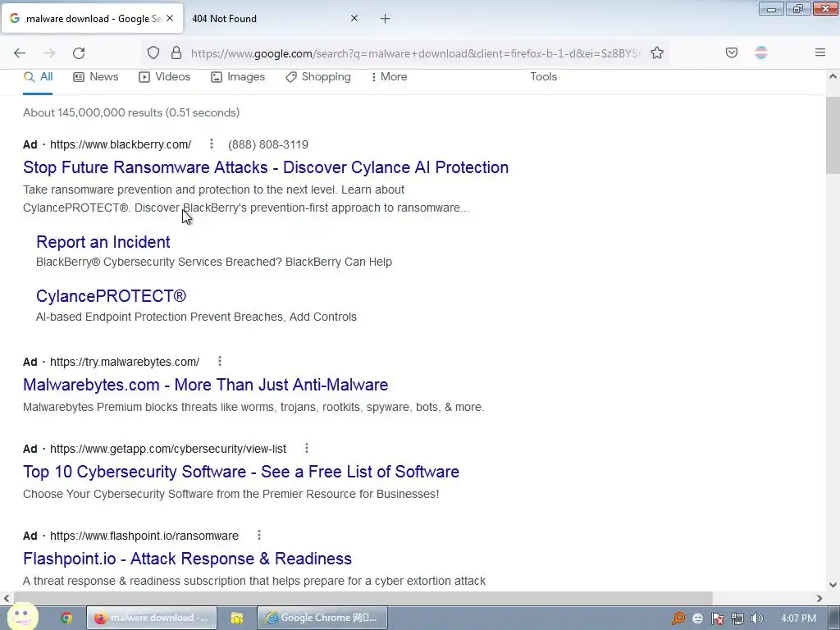The width and height of the screenshot is (840, 630).
Task: Select the malware download Google Search tab
Action: [92, 19]
